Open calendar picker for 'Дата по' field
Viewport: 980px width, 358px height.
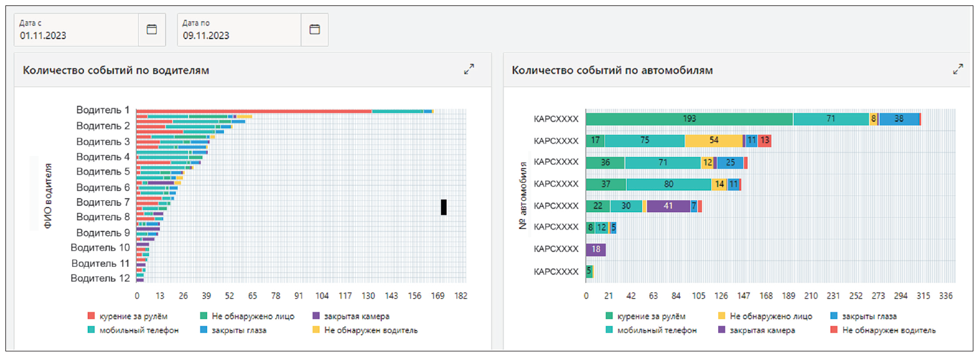tap(315, 29)
